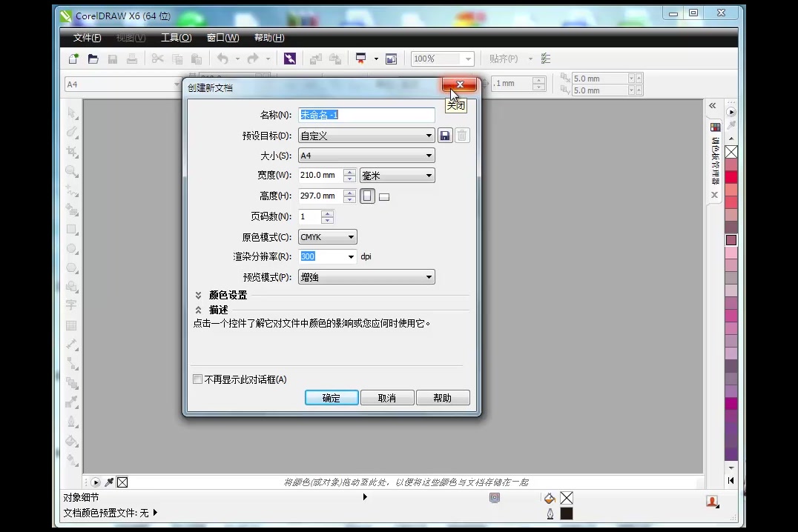Select the Crop tool
The height and width of the screenshot is (532, 798).
coord(71,152)
